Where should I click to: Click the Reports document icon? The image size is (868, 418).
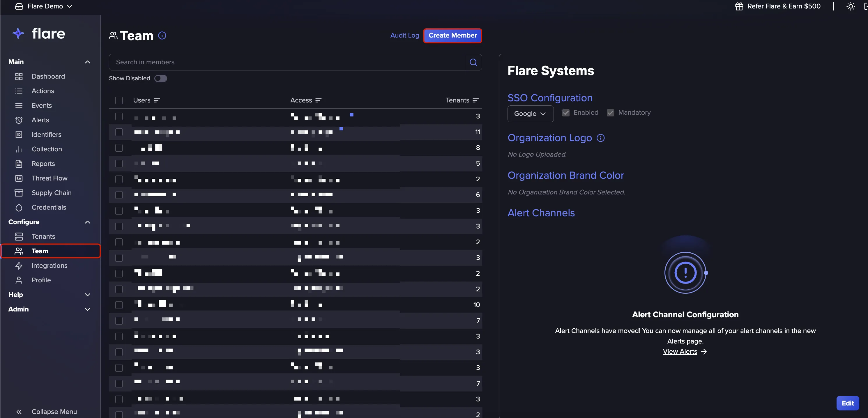pos(19,164)
